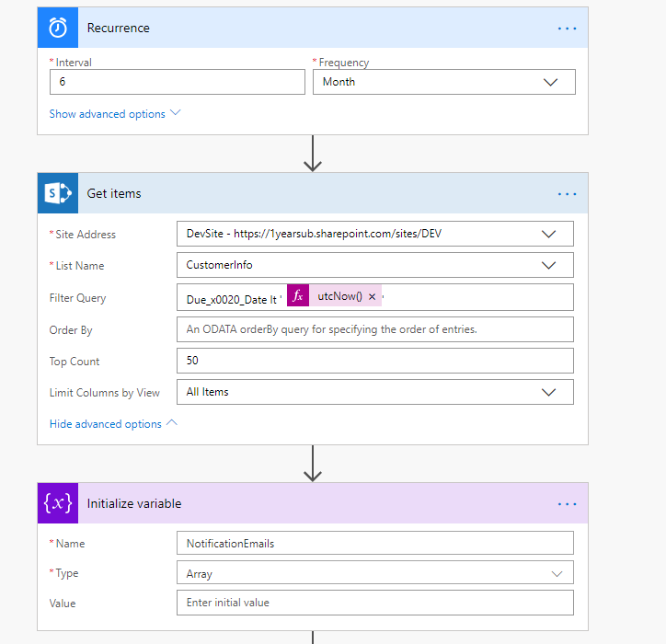Click the Recurrence clock icon
Image resolution: width=666 pixels, height=644 pixels.
tap(58, 28)
